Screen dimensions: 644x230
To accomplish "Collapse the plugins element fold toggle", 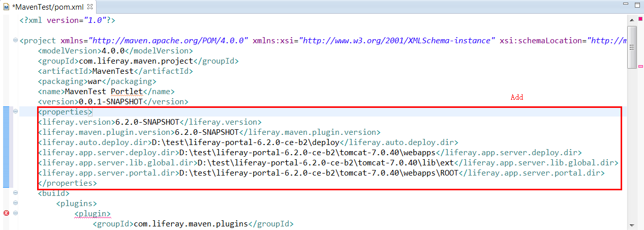I will pyautogui.click(x=15, y=204).
